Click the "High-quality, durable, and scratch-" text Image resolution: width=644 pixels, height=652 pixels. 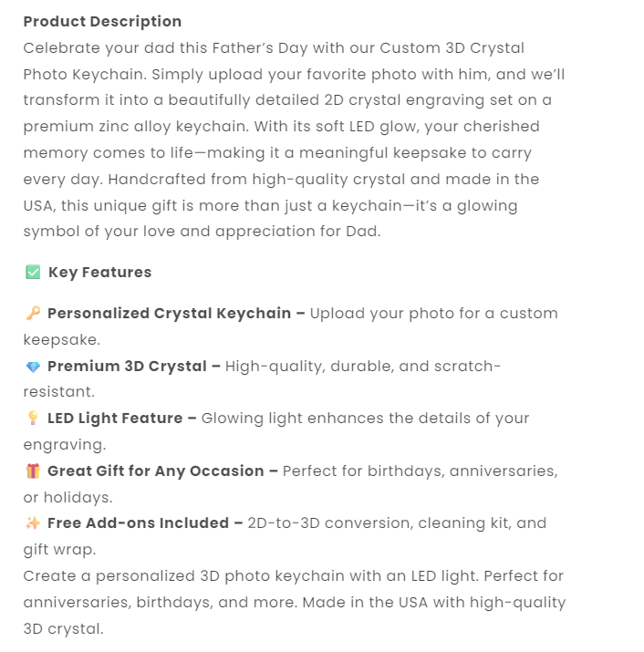click(x=363, y=367)
